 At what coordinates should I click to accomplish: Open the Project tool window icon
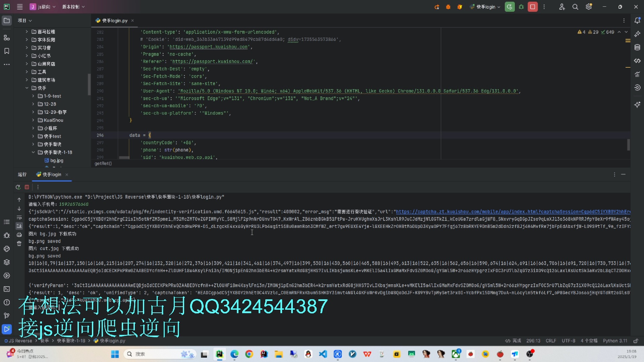(7, 20)
